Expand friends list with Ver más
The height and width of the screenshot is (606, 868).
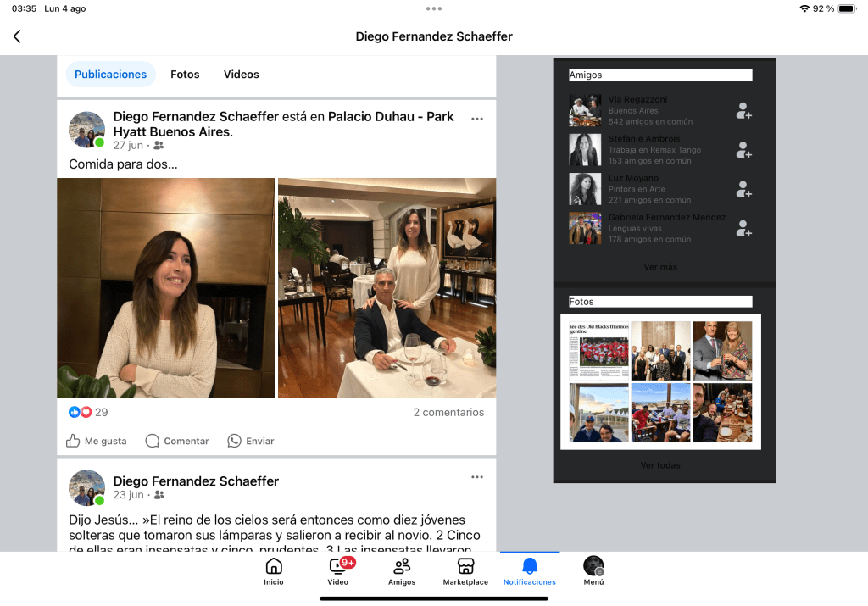(660, 267)
